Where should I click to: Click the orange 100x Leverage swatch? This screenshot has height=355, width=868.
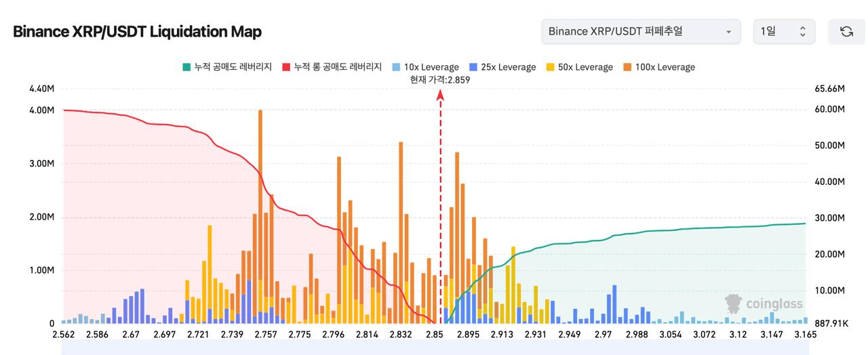627,67
